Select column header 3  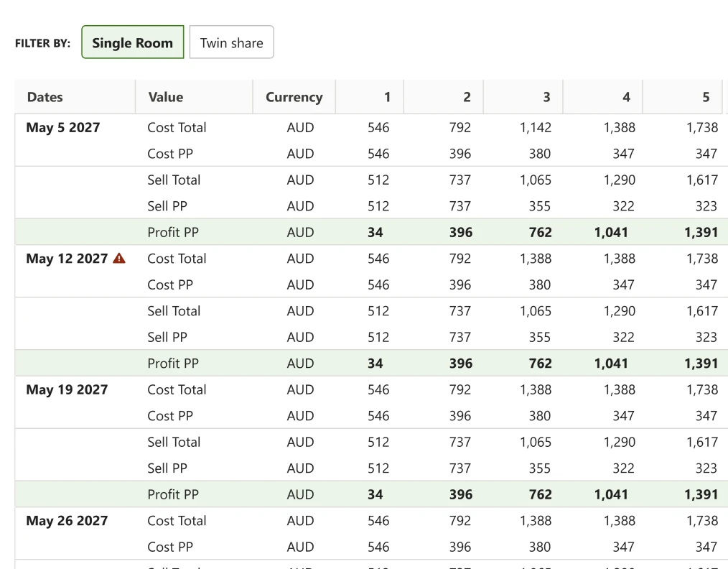(x=546, y=97)
